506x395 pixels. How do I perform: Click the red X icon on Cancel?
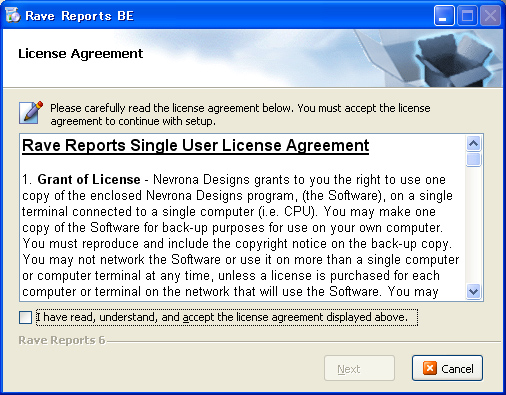430,368
